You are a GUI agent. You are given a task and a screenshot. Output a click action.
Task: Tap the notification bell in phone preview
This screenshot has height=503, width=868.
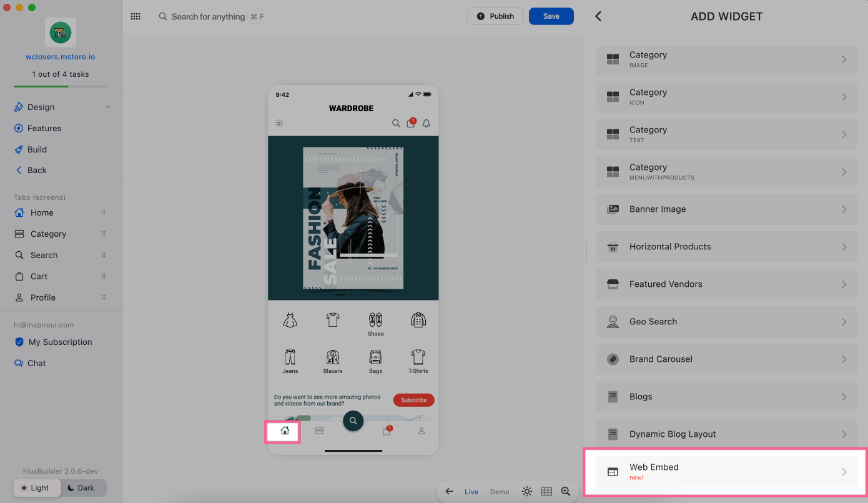[x=427, y=123]
